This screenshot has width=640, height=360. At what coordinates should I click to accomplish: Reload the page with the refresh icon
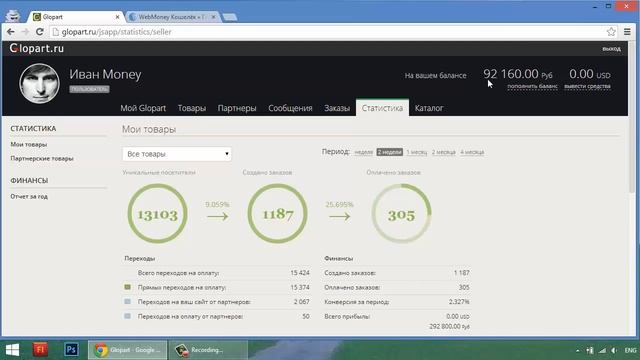[40, 31]
